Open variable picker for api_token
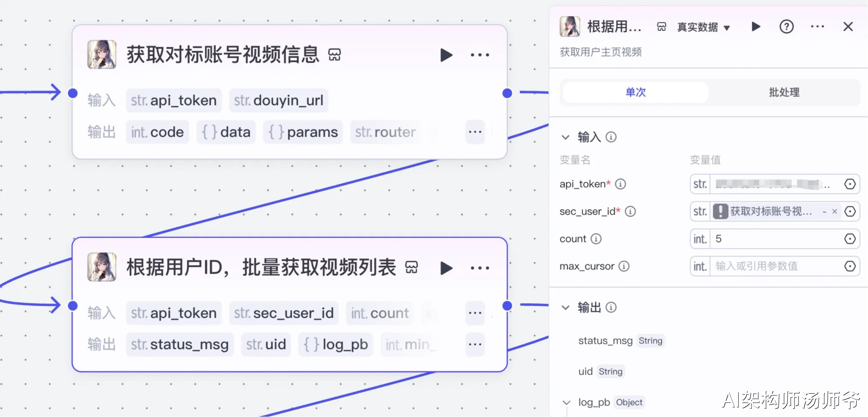868x417 pixels. (850, 184)
